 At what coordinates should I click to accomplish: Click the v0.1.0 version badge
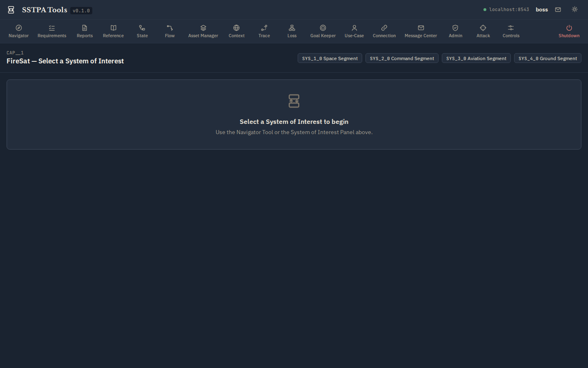pyautogui.click(x=81, y=11)
